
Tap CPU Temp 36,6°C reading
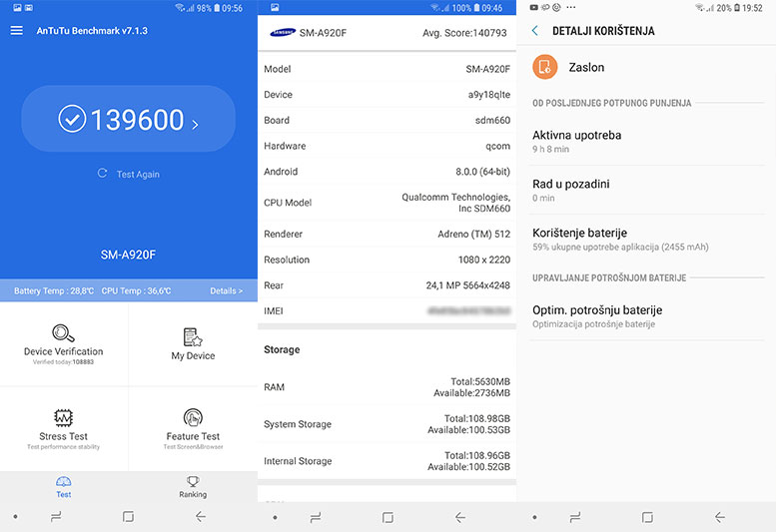click(x=136, y=290)
